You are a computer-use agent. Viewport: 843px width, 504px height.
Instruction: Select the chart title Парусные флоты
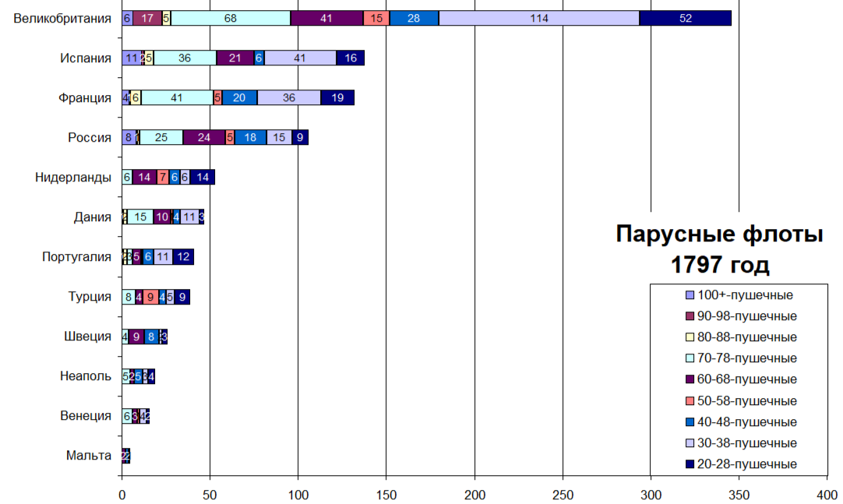[719, 234]
